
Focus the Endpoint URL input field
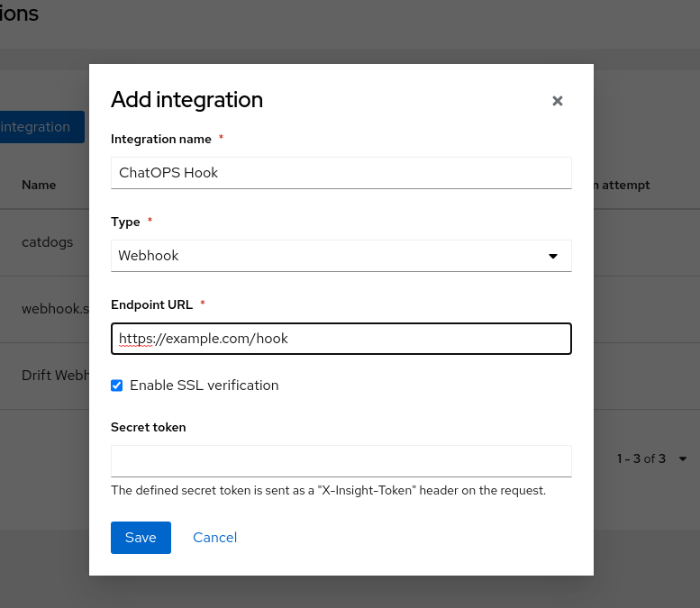(341, 339)
